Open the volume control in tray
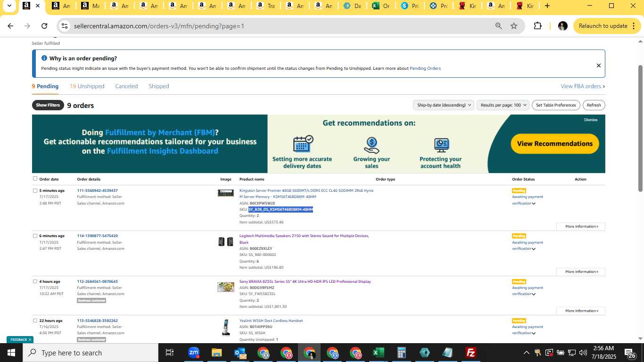 [583, 353]
